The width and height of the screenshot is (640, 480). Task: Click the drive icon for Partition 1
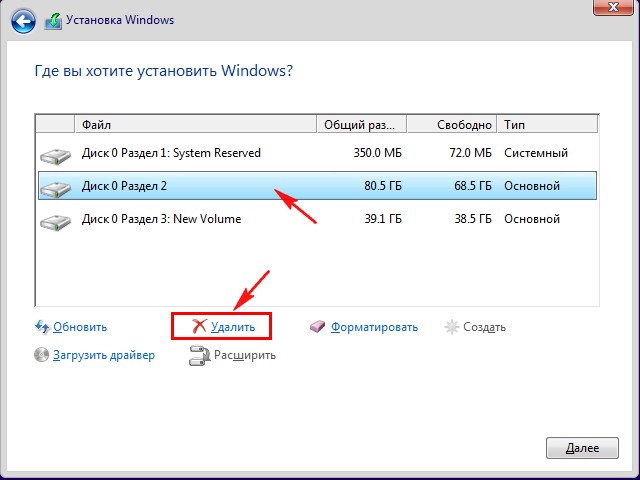click(x=56, y=155)
